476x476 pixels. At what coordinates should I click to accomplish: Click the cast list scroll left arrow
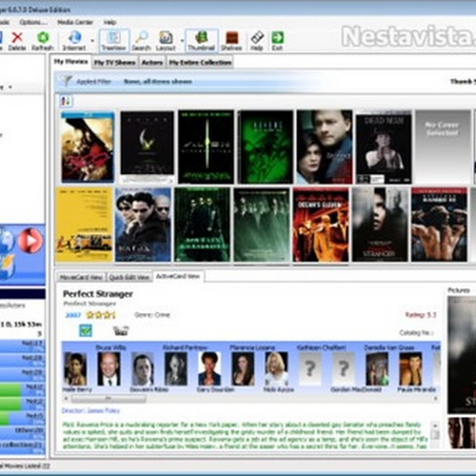point(66,398)
